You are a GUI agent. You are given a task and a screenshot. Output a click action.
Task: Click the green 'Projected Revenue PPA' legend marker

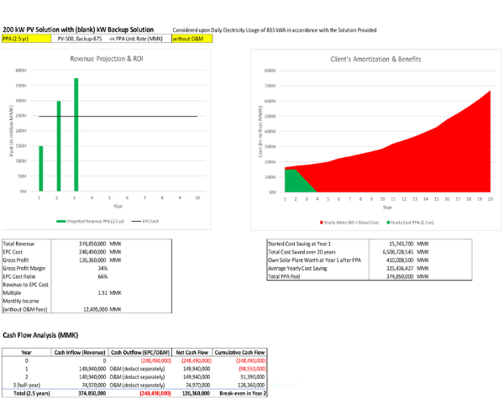[61, 221]
